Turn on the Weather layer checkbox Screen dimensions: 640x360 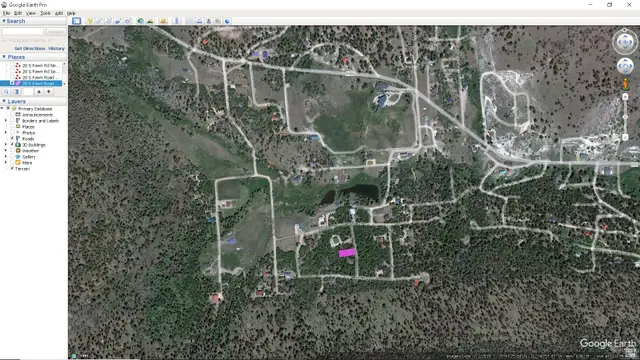click(x=12, y=151)
